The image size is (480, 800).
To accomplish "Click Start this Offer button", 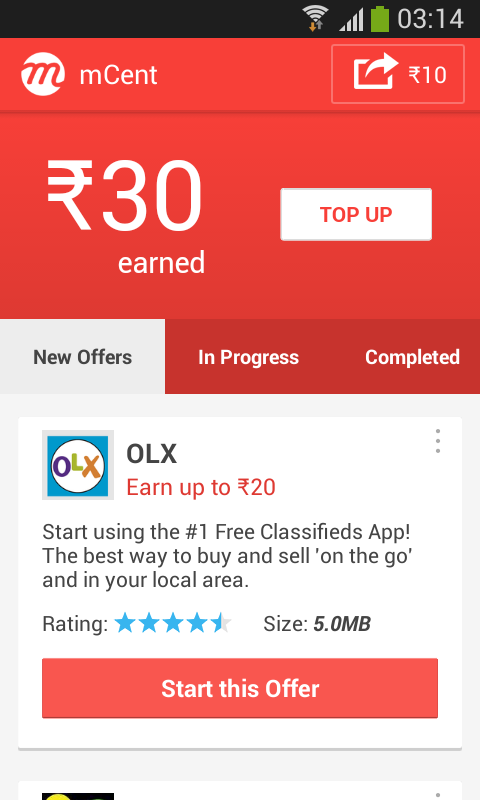I will coord(240,688).
